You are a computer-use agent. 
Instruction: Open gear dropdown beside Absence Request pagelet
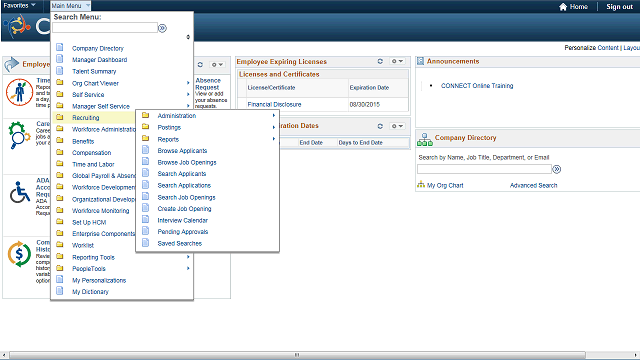(217, 64)
